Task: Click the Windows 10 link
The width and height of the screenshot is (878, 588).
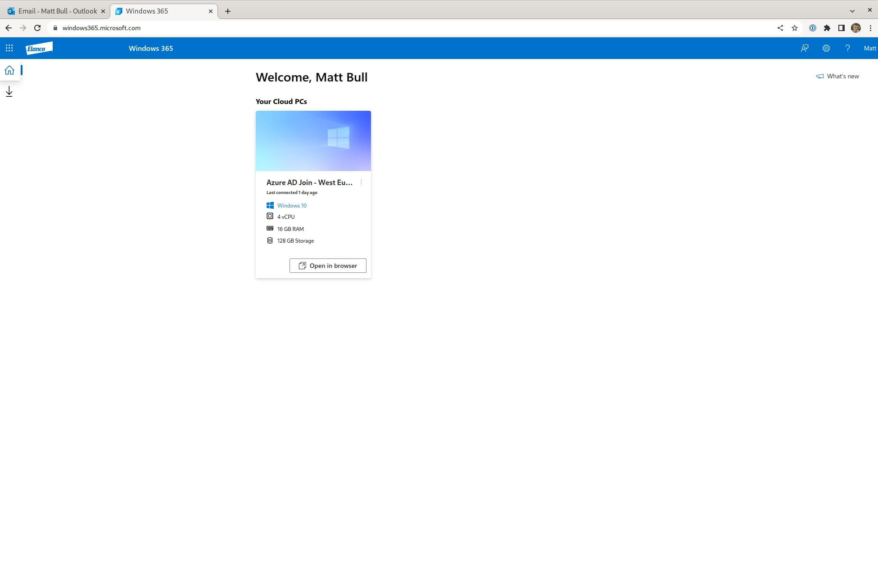Action: 292,205
